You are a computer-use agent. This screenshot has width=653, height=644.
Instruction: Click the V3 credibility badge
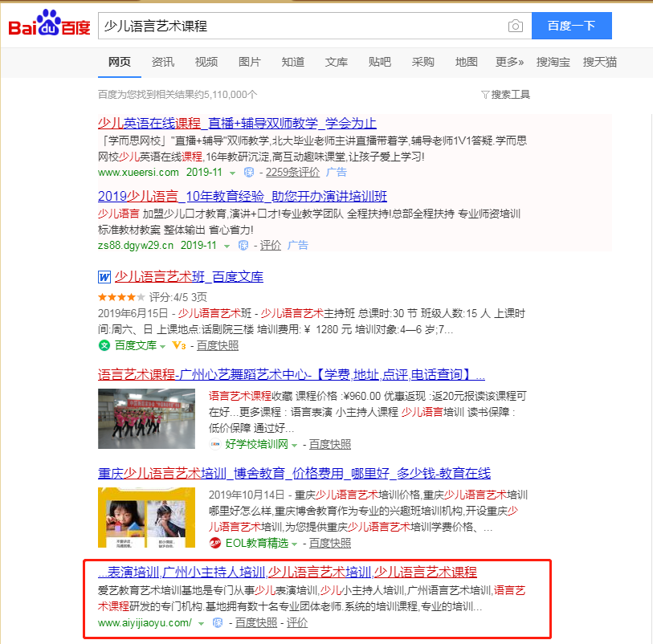[x=179, y=345]
